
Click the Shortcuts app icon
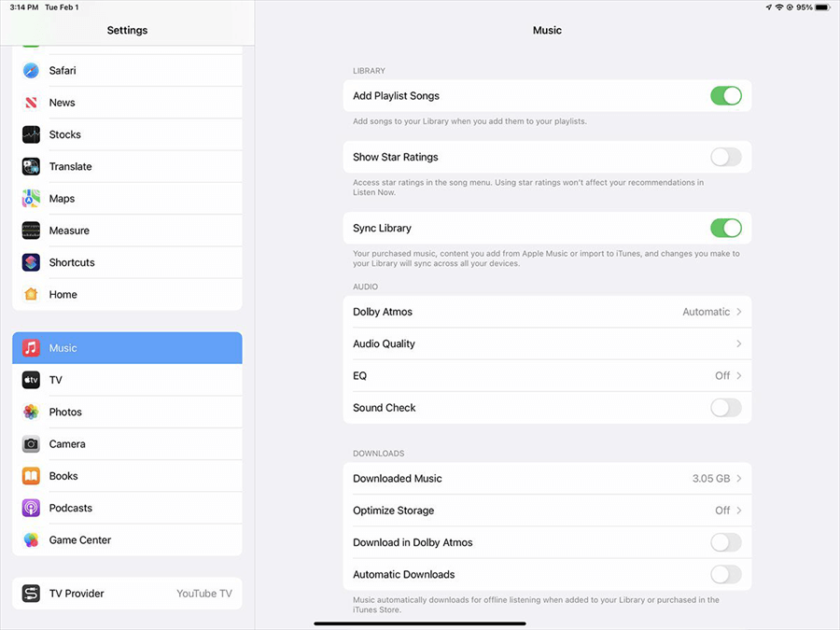click(32, 262)
